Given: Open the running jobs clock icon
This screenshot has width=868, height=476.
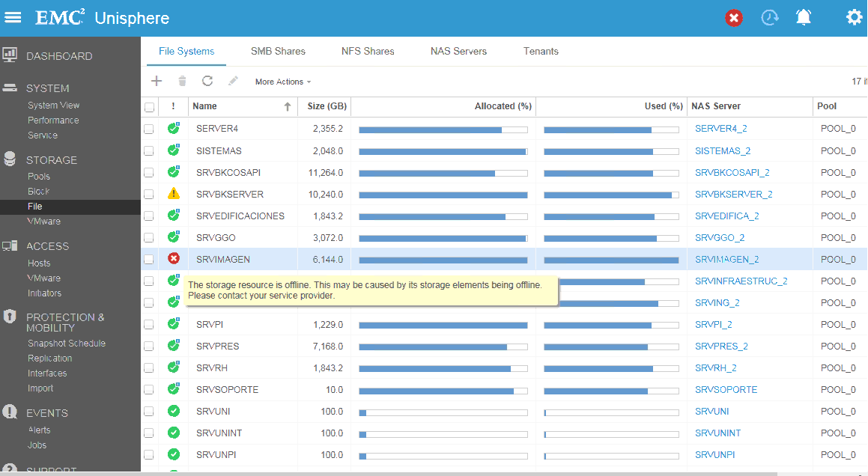Looking at the screenshot, I should (770, 18).
